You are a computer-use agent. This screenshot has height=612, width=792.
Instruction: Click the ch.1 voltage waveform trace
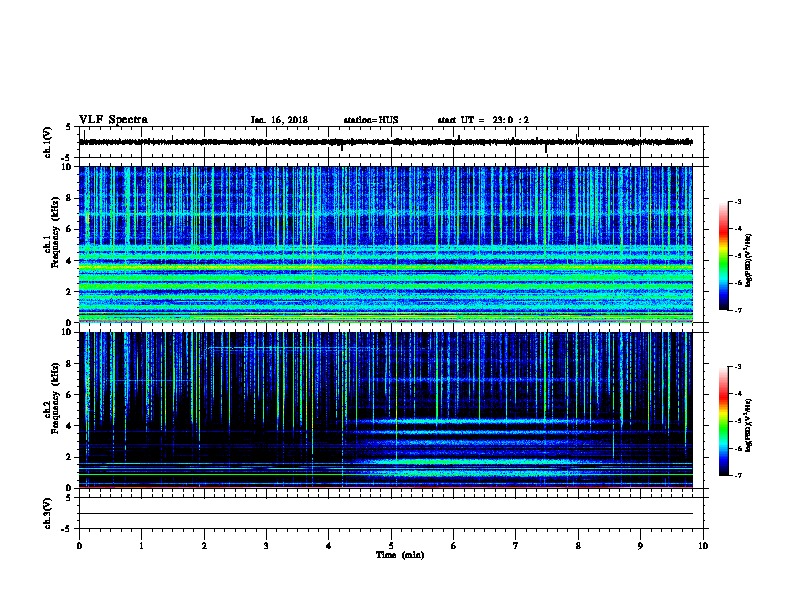point(385,142)
